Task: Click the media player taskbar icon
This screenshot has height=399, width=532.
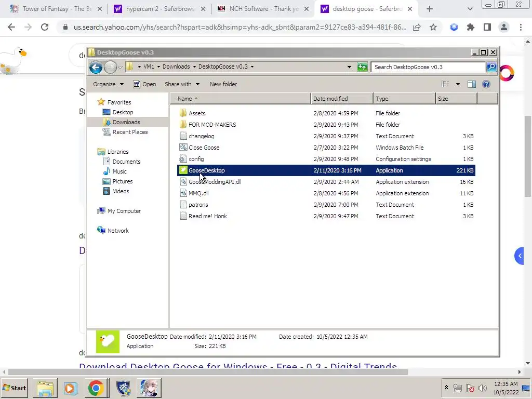Action: point(71,388)
